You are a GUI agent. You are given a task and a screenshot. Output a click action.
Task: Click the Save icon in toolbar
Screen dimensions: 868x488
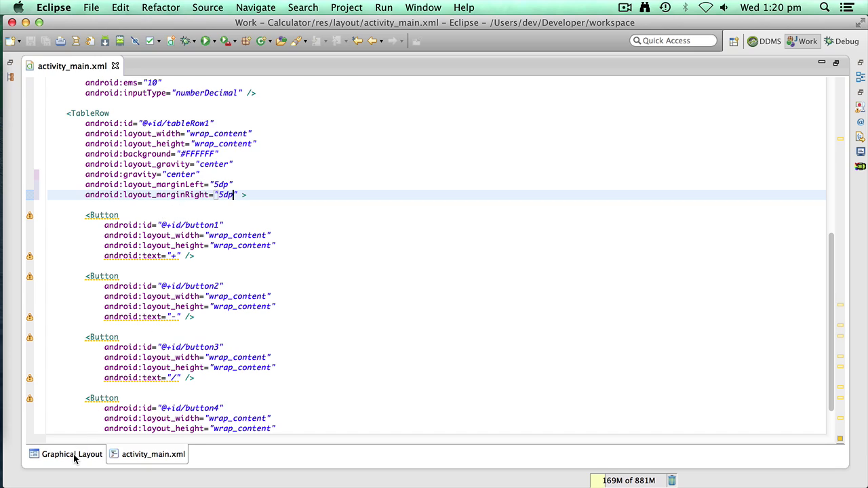point(31,41)
